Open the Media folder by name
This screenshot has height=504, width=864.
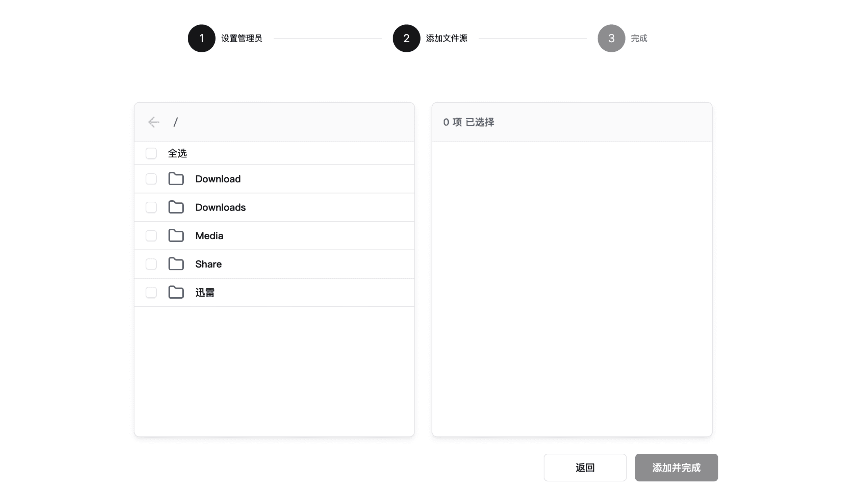pyautogui.click(x=209, y=236)
